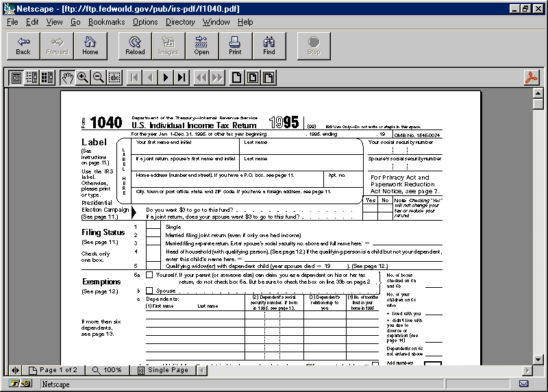The image size is (548, 392).
Task: Jump to last page button
Action: (x=181, y=77)
